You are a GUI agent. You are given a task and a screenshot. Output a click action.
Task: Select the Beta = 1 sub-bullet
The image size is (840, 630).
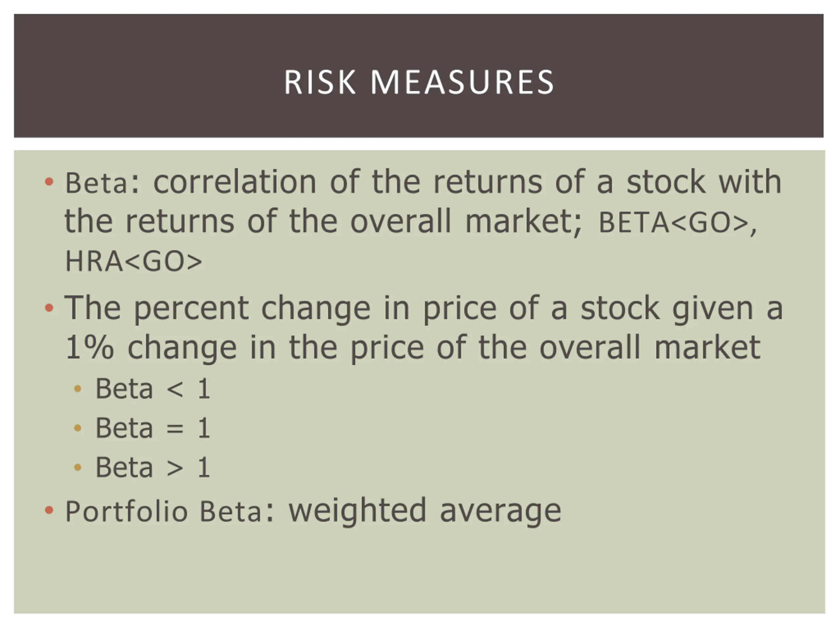tap(153, 428)
